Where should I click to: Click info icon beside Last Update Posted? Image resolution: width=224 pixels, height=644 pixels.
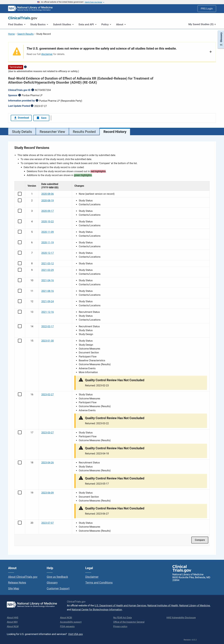[x=32, y=106]
